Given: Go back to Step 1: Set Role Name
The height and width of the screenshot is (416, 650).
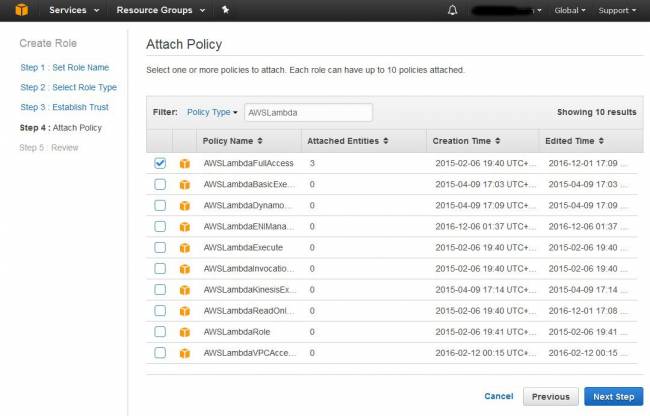Looking at the screenshot, I should pyautogui.click(x=65, y=68).
